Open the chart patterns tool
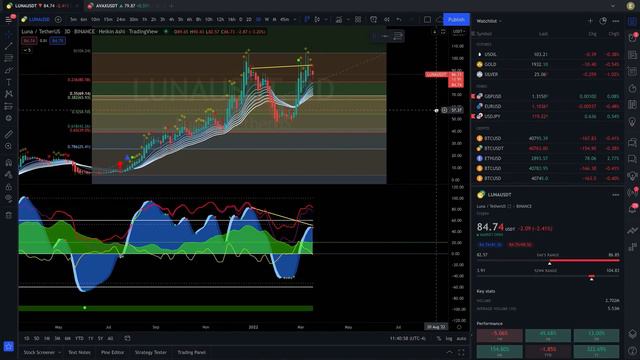 (x=9, y=94)
